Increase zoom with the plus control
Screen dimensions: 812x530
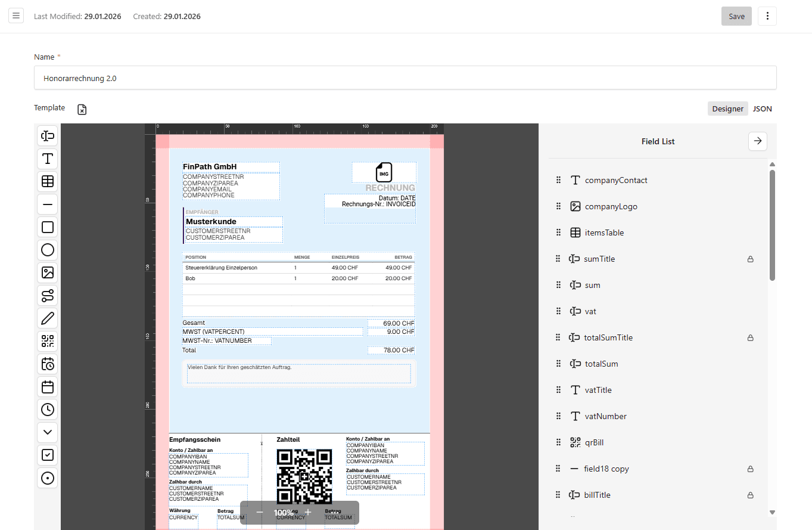point(307,512)
